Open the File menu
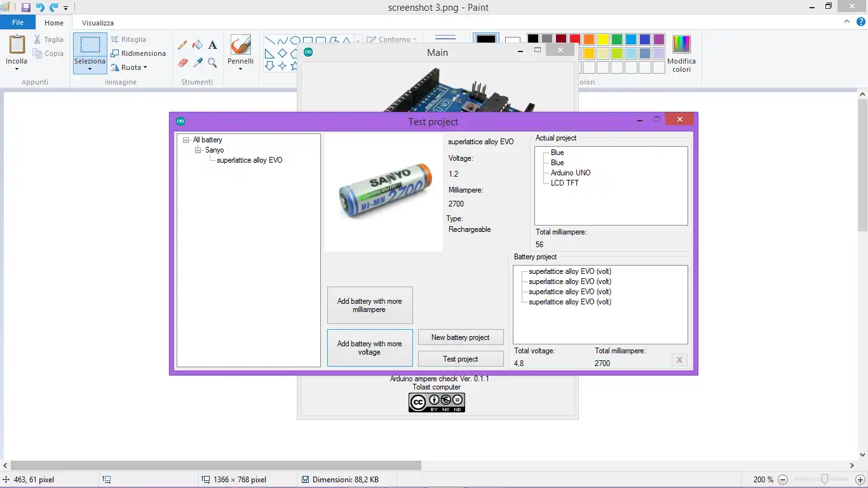This screenshot has height=488, width=868. coord(18,22)
